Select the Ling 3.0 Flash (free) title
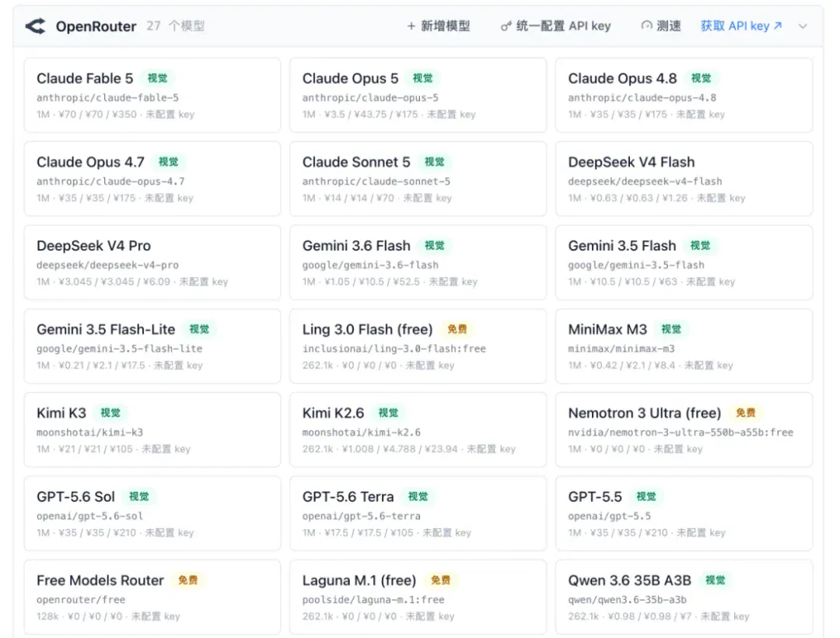This screenshot has width=840, height=638. click(367, 329)
